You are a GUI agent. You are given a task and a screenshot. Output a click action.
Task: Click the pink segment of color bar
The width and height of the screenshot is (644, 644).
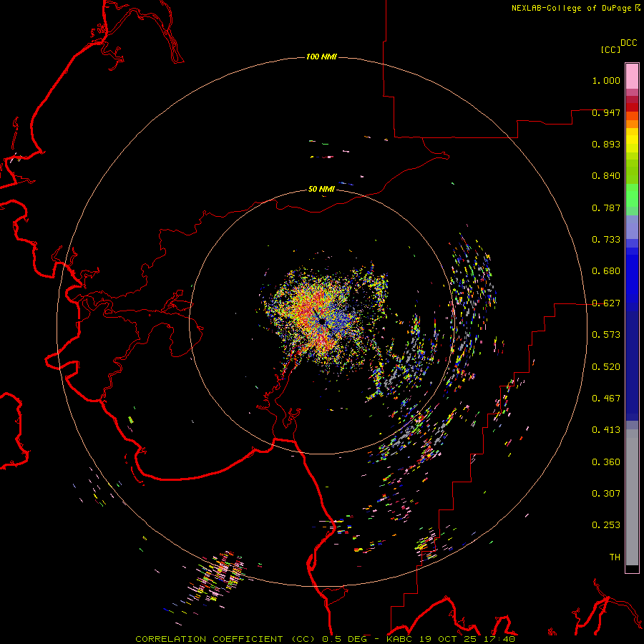point(632,77)
